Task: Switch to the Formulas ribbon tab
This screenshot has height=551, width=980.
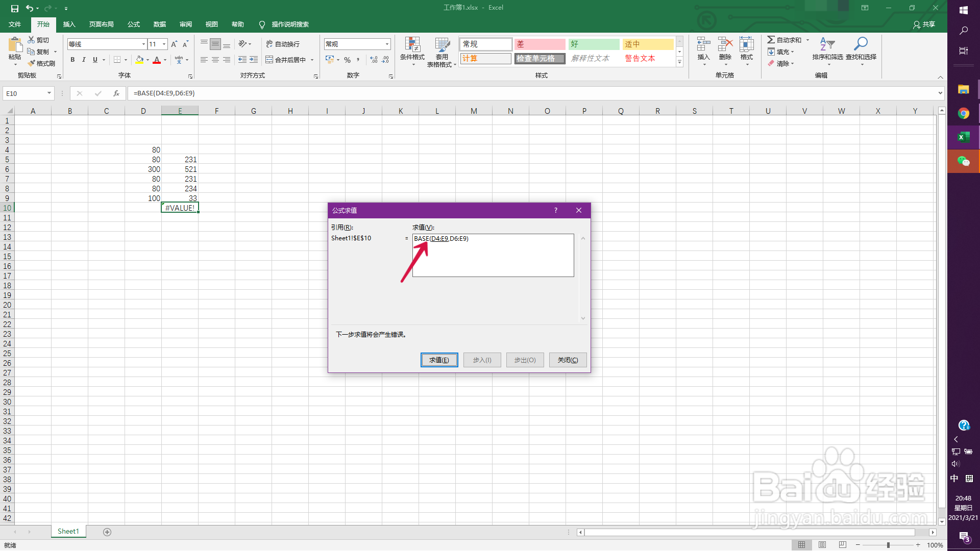Action: click(x=133, y=24)
